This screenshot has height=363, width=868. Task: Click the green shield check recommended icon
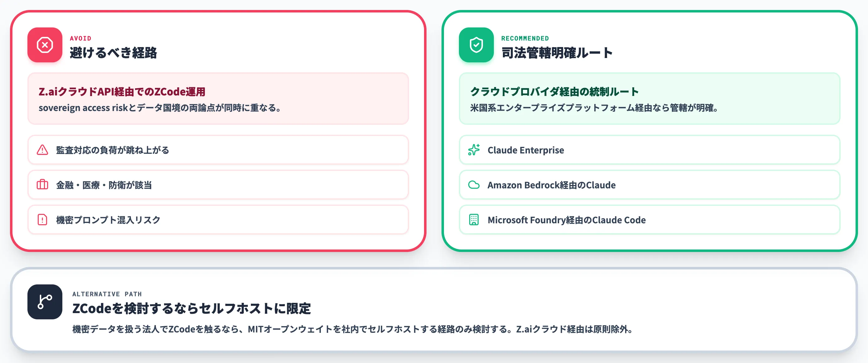[476, 45]
